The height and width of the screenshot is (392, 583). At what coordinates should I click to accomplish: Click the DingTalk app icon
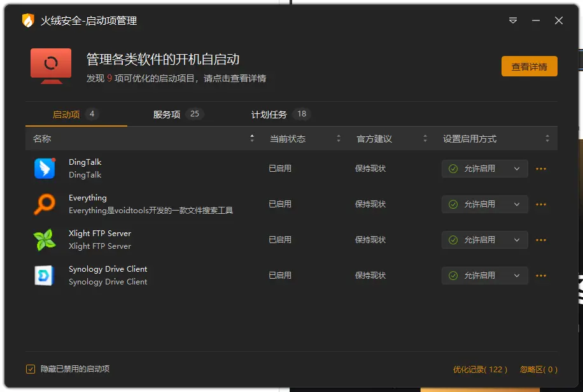[45, 169]
